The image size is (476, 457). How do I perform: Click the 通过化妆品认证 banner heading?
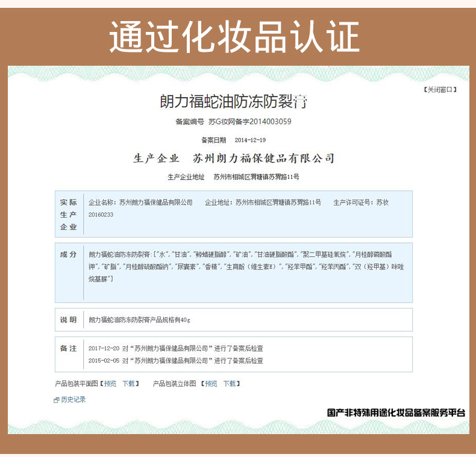pyautogui.click(x=234, y=37)
